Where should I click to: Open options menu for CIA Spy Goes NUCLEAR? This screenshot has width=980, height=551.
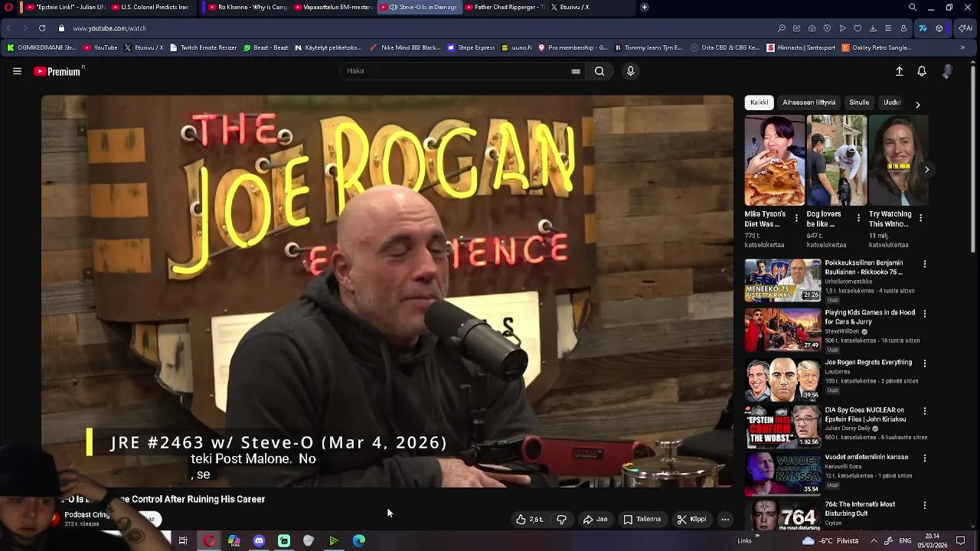[924, 411]
